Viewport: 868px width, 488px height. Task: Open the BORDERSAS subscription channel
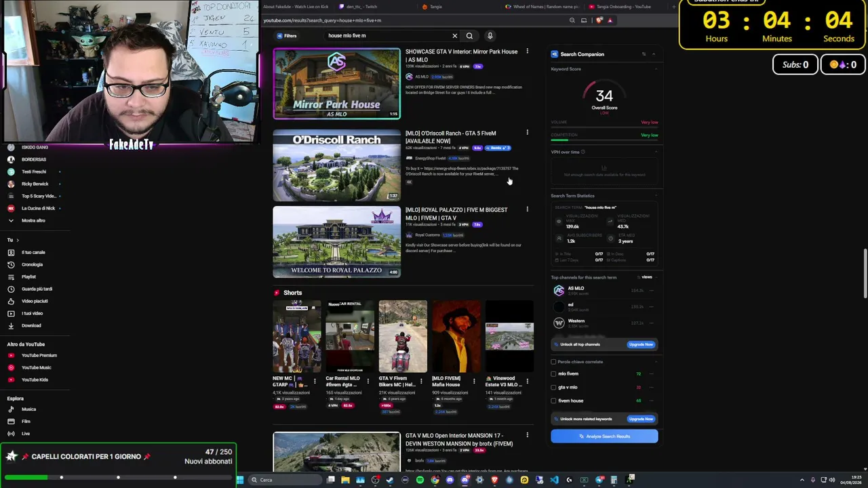[x=33, y=159]
